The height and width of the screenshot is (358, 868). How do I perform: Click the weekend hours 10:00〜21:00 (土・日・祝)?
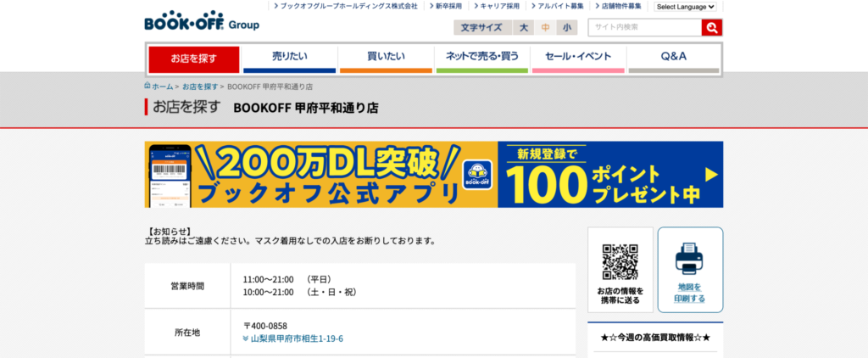300,292
